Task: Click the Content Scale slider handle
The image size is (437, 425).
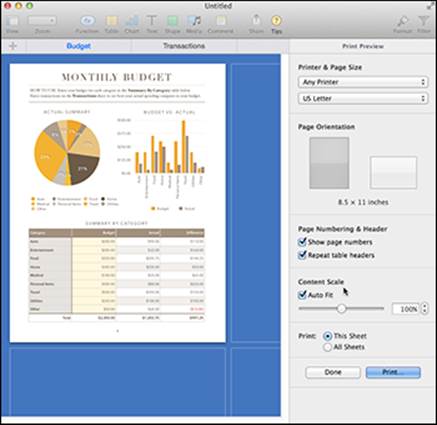Action: click(341, 308)
